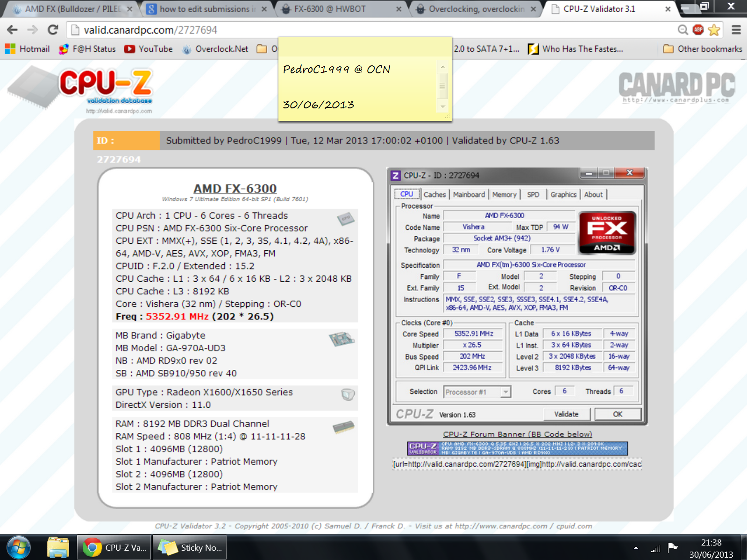The width and height of the screenshot is (747, 560).
Task: Click the CPU-Z Validator forum banner image
Action: pos(518,448)
